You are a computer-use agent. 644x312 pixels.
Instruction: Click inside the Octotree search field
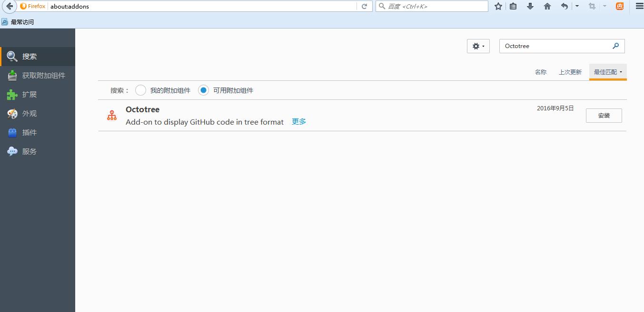(x=552, y=46)
